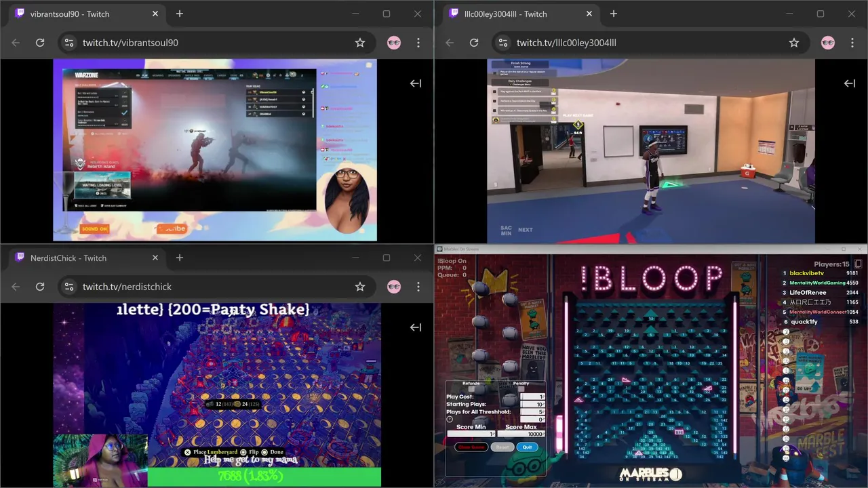This screenshot has height=488, width=868.
Task: Click the timer value field beside clock icon
Action: (532, 420)
